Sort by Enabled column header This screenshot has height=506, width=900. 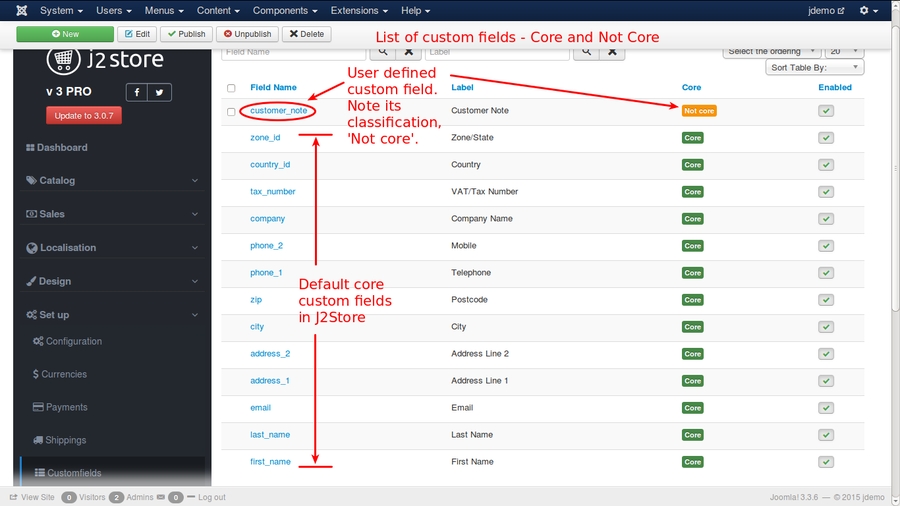[x=835, y=87]
